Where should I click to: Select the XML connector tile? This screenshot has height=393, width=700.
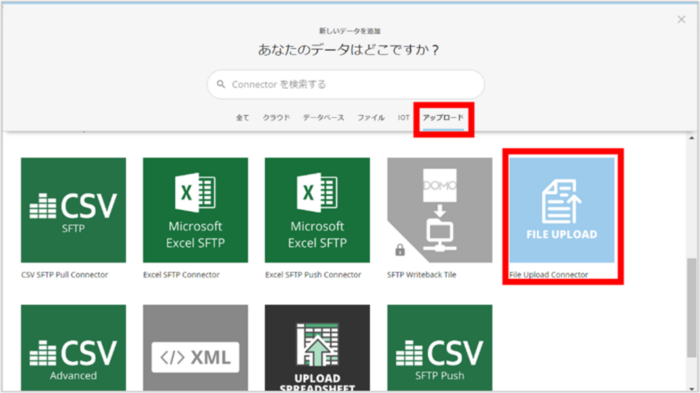[195, 347]
